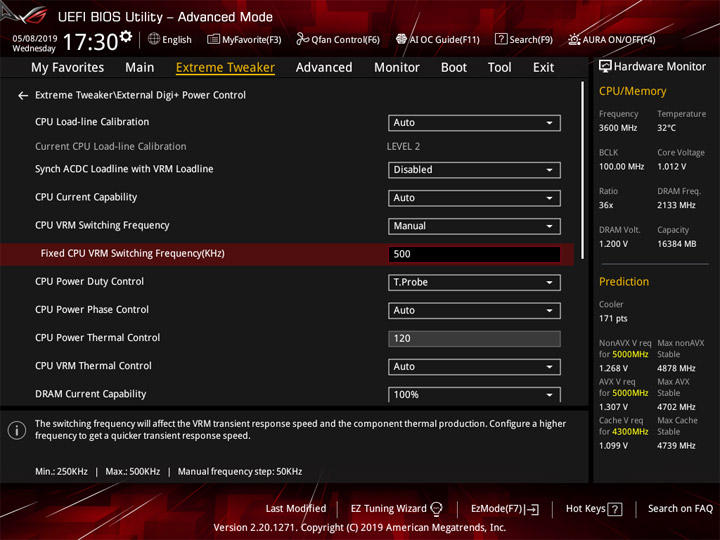
Task: Open AI OC Guide brain icon
Action: (401, 39)
